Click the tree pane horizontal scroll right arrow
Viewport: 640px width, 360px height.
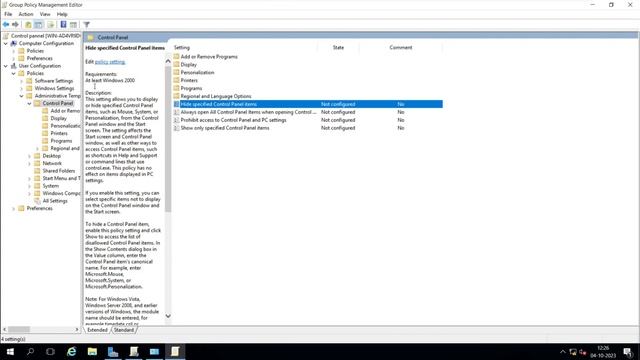click(76, 329)
